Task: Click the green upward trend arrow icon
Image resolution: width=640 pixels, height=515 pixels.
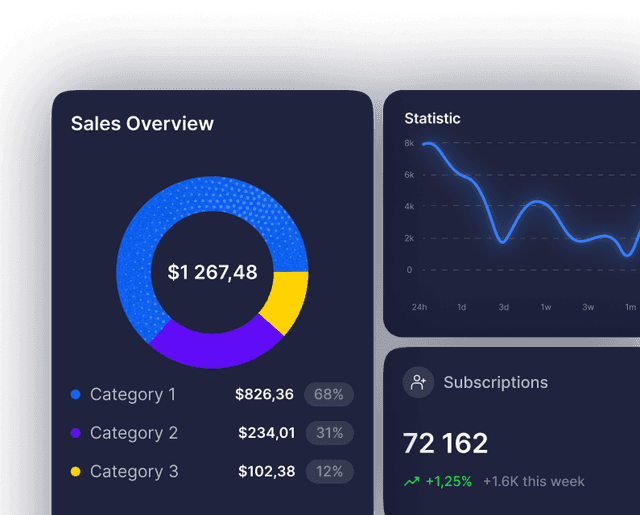Action: pos(412,482)
